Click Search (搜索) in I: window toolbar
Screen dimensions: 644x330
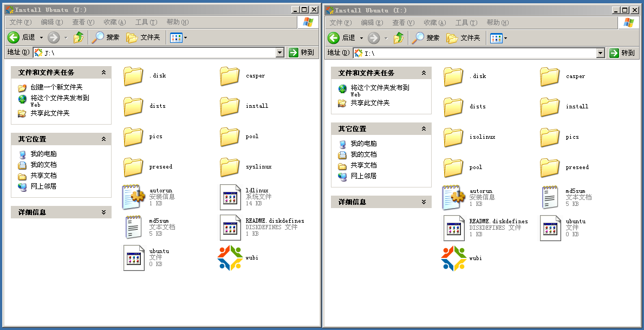click(x=426, y=38)
